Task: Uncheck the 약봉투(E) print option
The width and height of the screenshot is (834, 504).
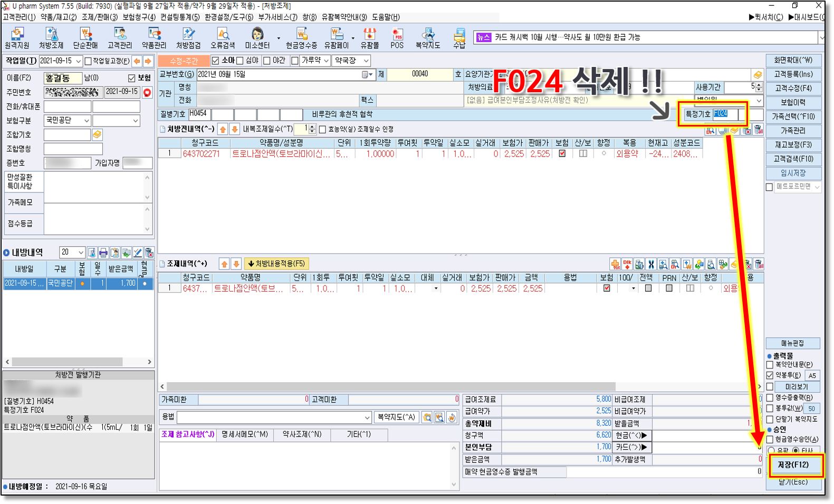Action: pyautogui.click(x=770, y=375)
